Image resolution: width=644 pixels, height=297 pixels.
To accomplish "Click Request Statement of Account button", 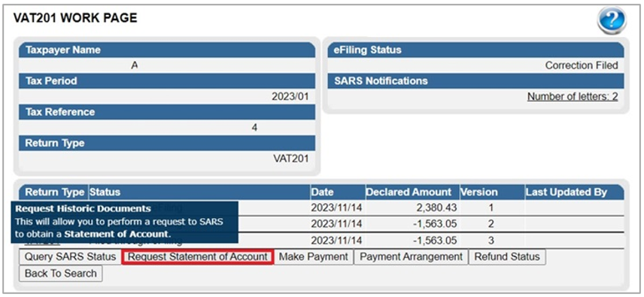I will click(x=198, y=257).
